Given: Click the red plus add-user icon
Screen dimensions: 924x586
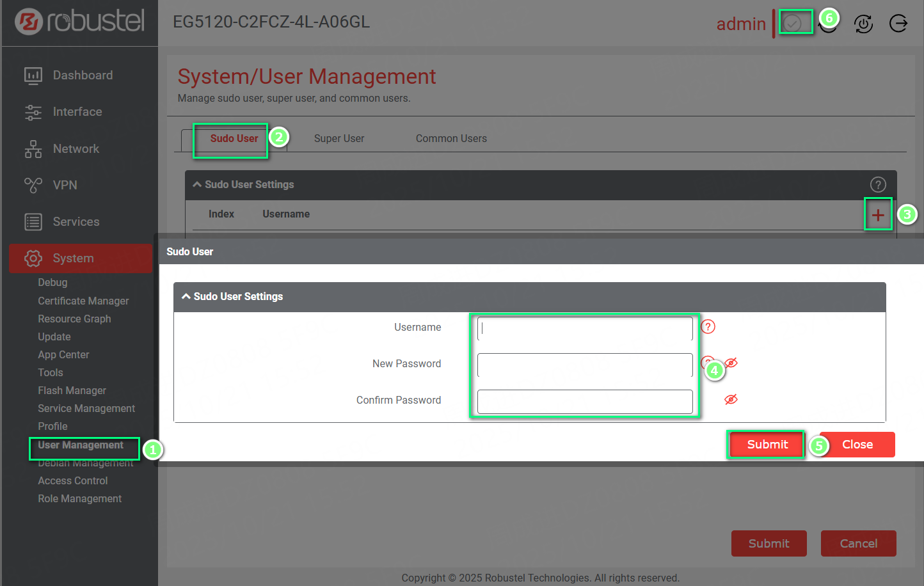Looking at the screenshot, I should (878, 215).
